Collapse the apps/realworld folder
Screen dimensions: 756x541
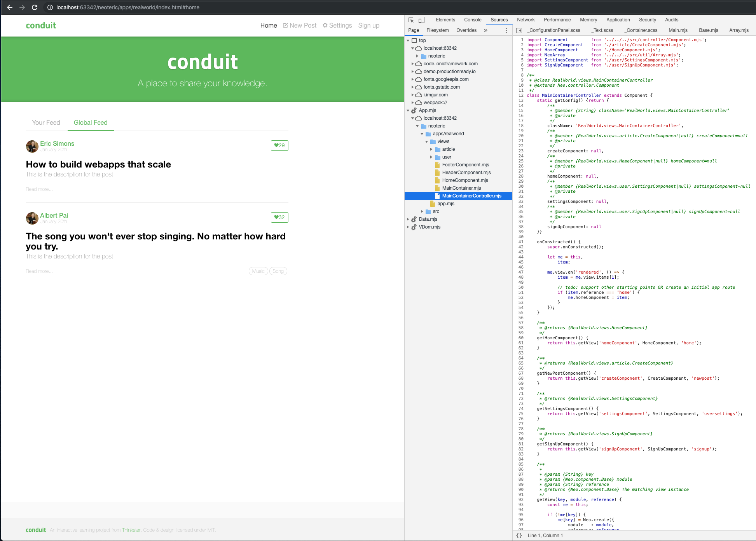[x=422, y=133]
